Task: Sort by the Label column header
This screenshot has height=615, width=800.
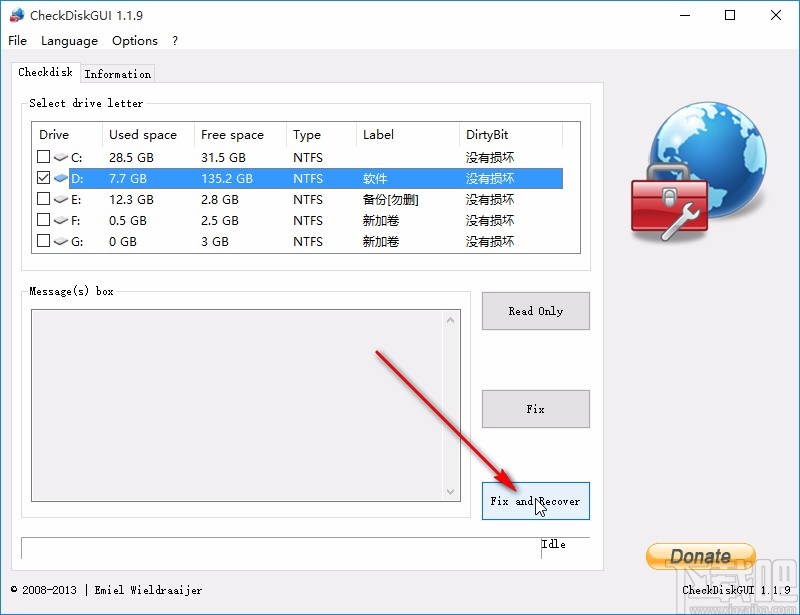Action: [407, 135]
